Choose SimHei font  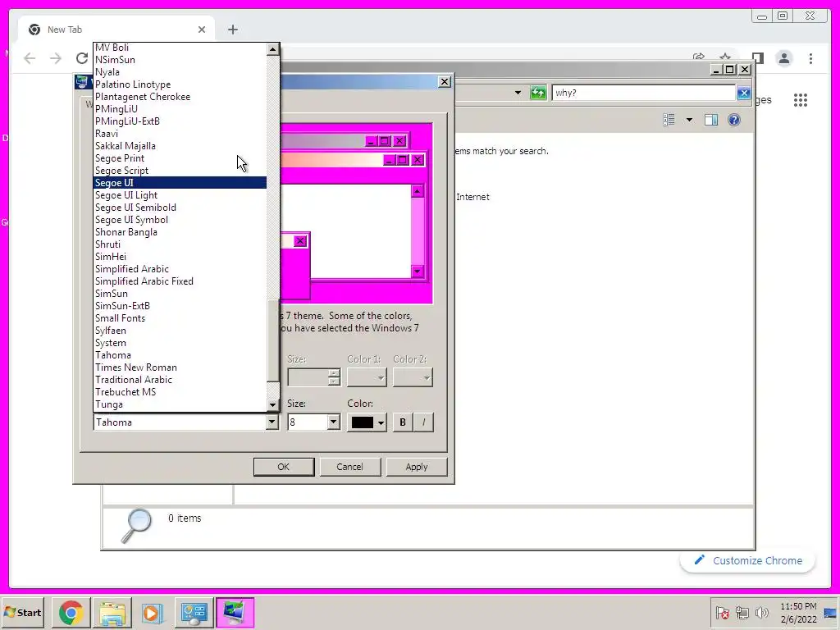click(x=180, y=257)
